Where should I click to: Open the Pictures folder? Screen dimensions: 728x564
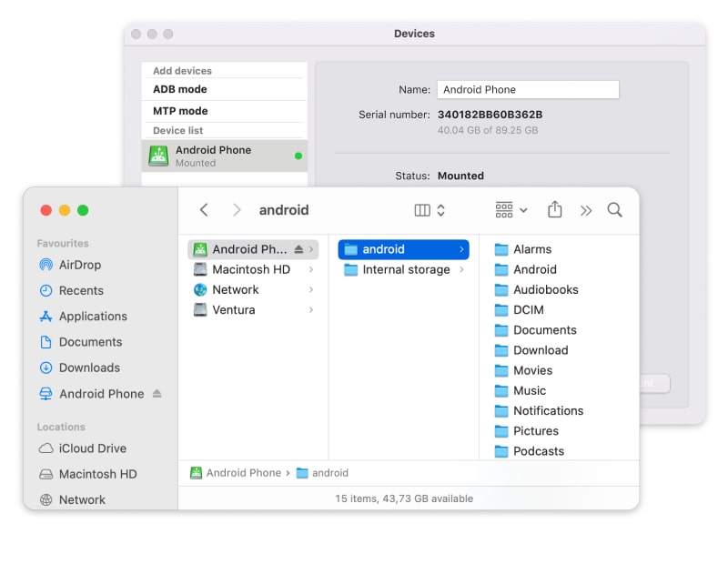click(x=526, y=431)
